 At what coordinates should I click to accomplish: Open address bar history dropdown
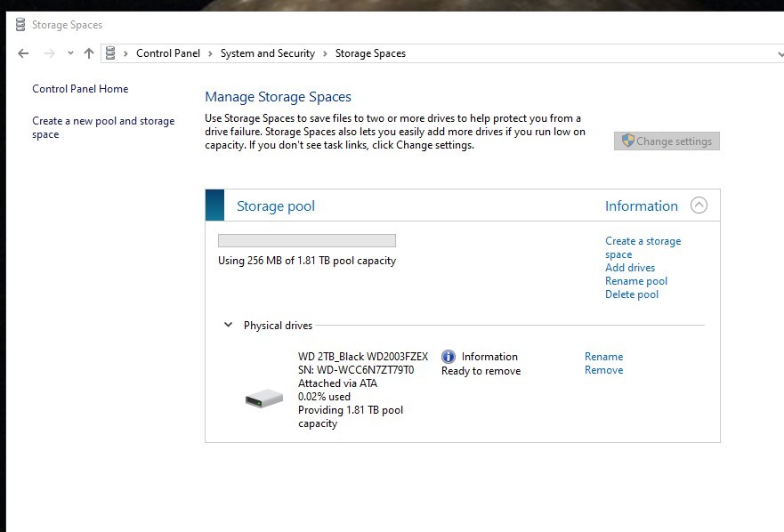click(780, 54)
